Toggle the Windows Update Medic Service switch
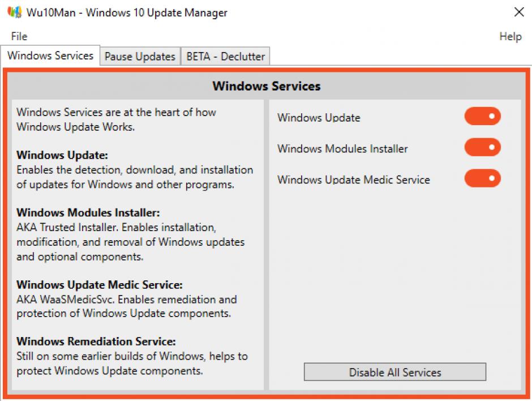 (482, 178)
